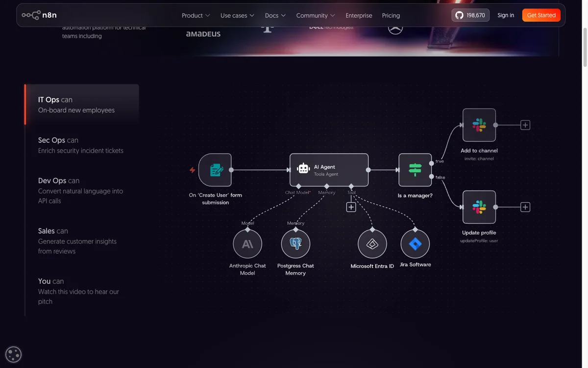The image size is (588, 368).
Task: Click the 'Memory' connector on AI Agent
Action: point(326,186)
